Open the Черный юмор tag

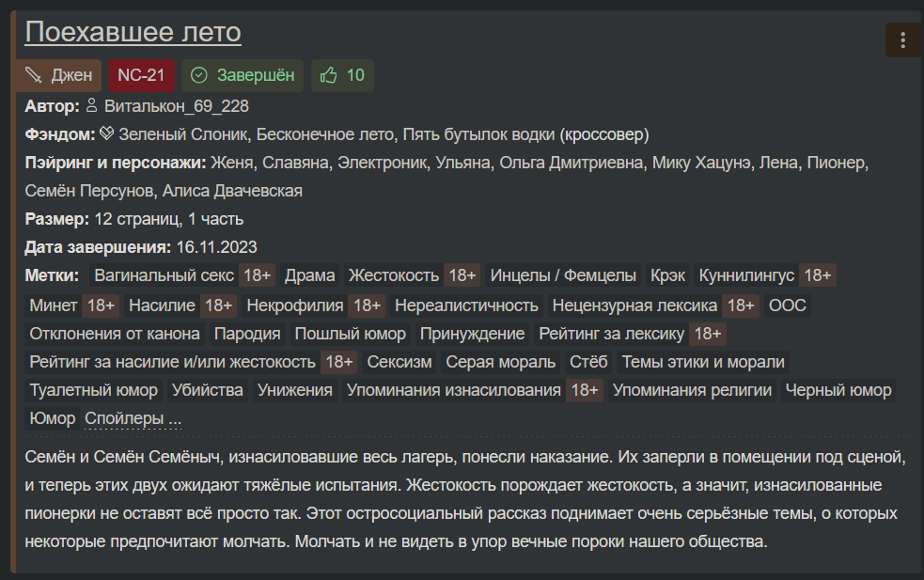[838, 390]
